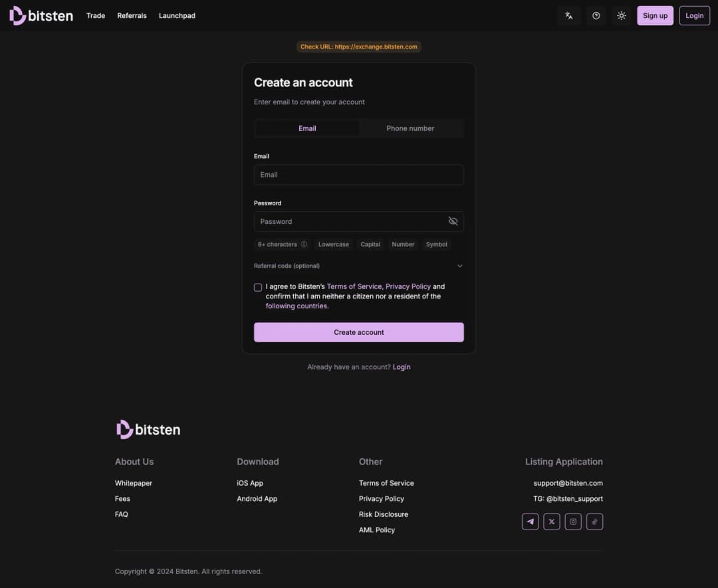Click the Lowercase requirement chip
The image size is (718, 588).
[333, 245]
